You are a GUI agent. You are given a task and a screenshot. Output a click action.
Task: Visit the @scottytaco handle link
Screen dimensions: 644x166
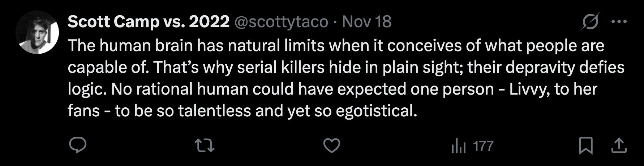coord(281,22)
